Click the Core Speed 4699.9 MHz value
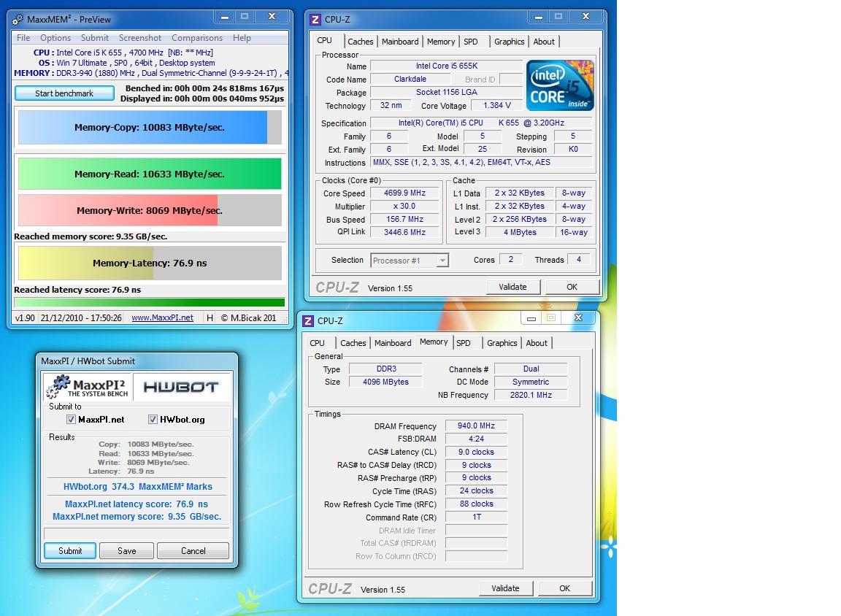Image resolution: width=841 pixels, height=616 pixels. (404, 193)
